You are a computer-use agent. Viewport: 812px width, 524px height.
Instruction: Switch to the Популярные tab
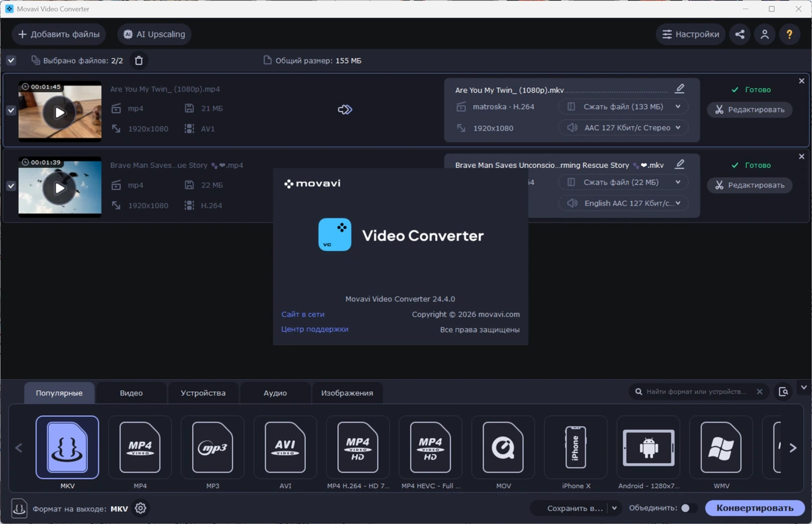(x=60, y=393)
